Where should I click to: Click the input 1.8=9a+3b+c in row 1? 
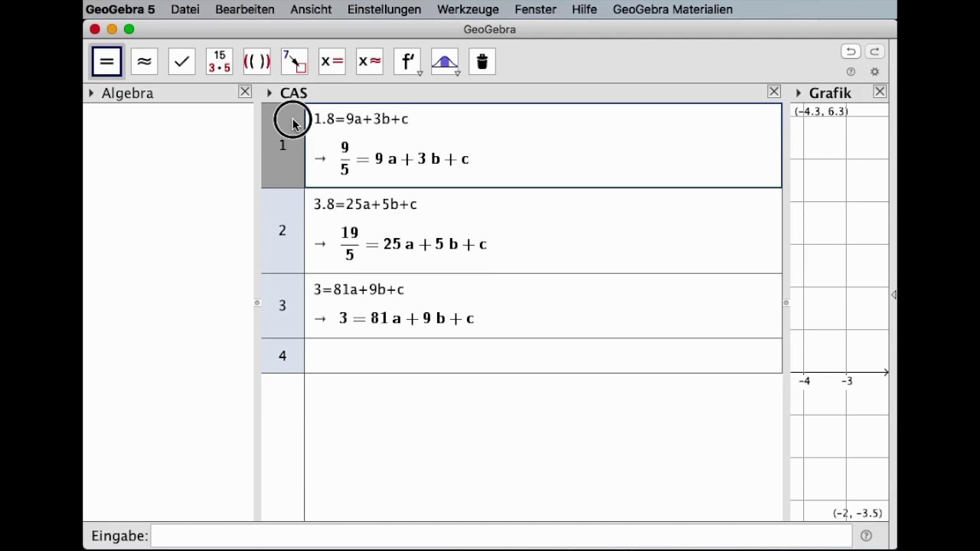pyautogui.click(x=361, y=119)
